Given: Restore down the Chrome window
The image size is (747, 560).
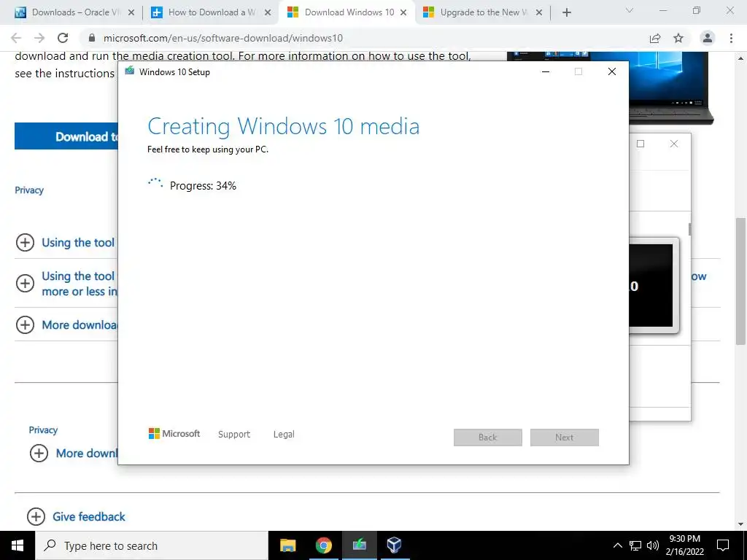Looking at the screenshot, I should 697,10.
